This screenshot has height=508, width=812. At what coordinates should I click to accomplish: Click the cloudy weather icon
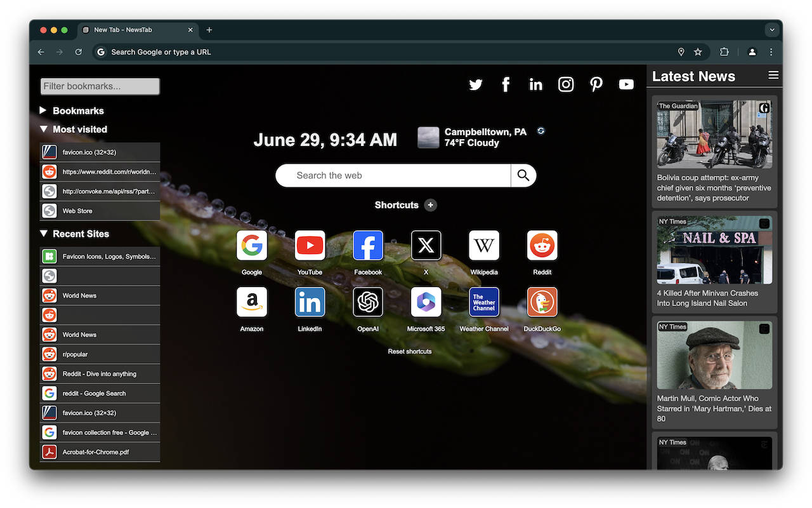[x=428, y=137]
